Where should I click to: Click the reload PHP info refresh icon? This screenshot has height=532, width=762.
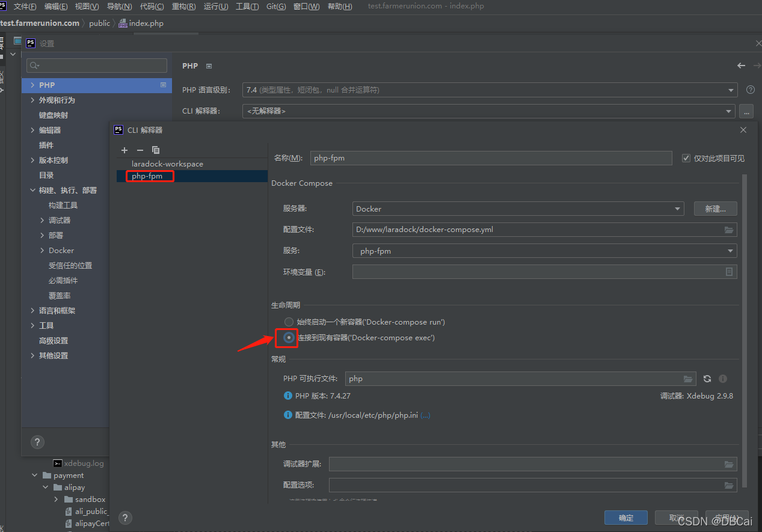[707, 379]
